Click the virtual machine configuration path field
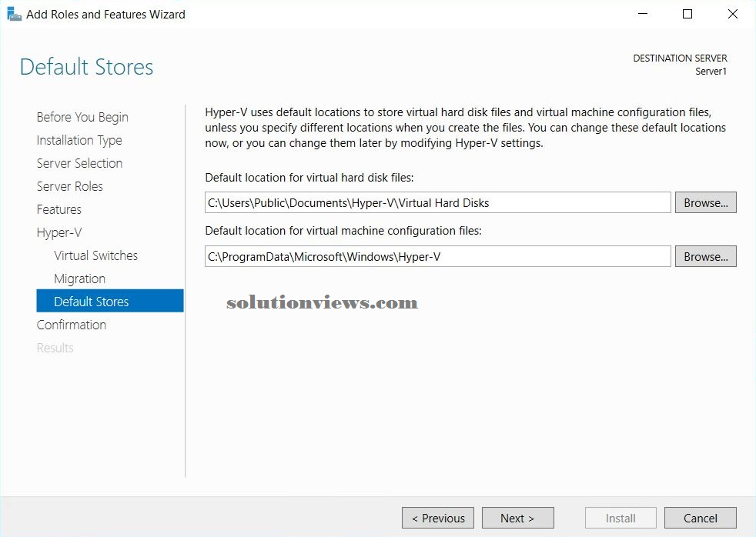756x537 pixels. click(x=438, y=257)
